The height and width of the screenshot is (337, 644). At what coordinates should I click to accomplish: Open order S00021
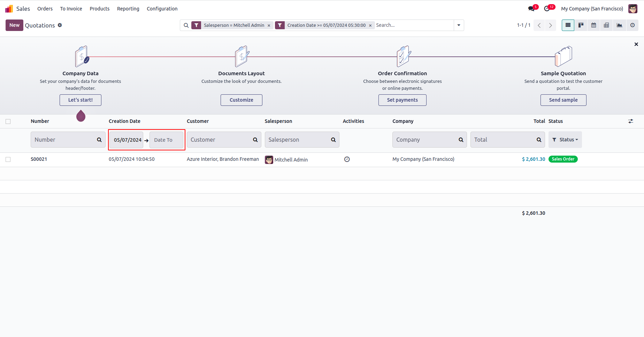pos(39,159)
